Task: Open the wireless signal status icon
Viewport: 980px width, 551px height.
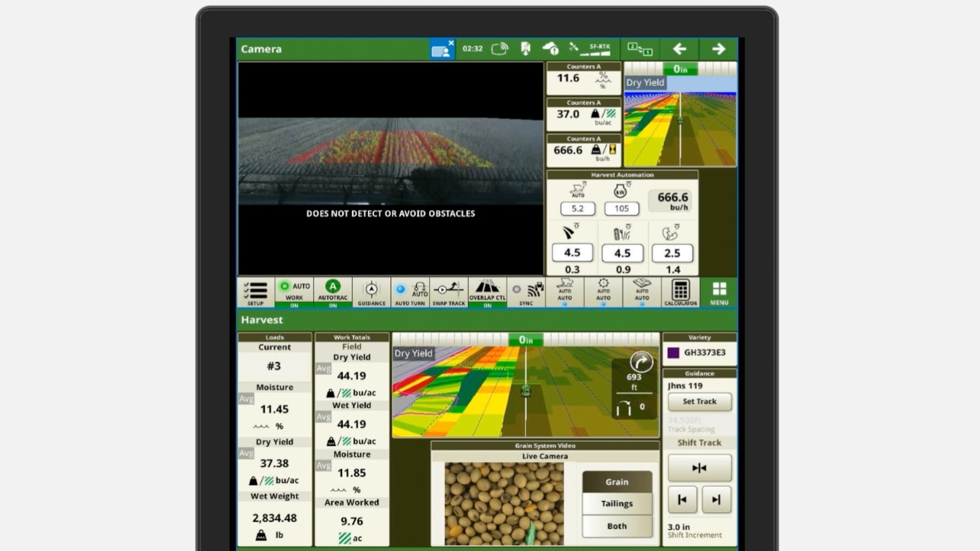Action: click(x=500, y=49)
